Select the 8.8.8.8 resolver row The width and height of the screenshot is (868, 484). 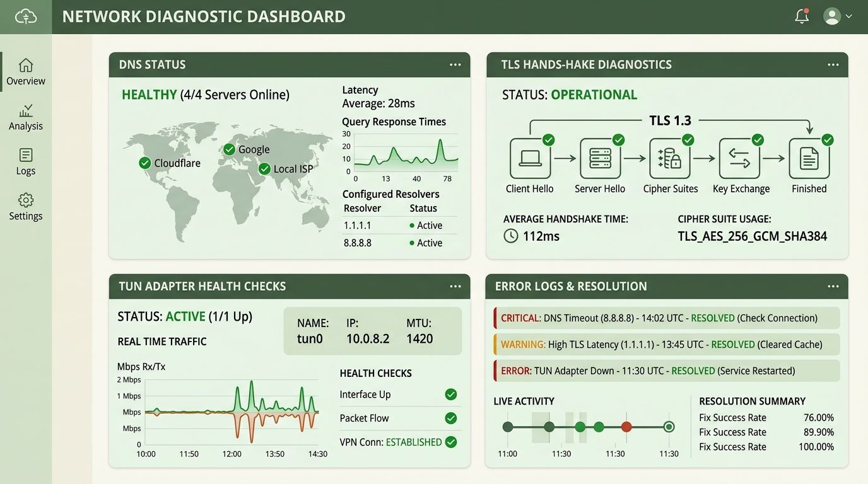point(400,243)
